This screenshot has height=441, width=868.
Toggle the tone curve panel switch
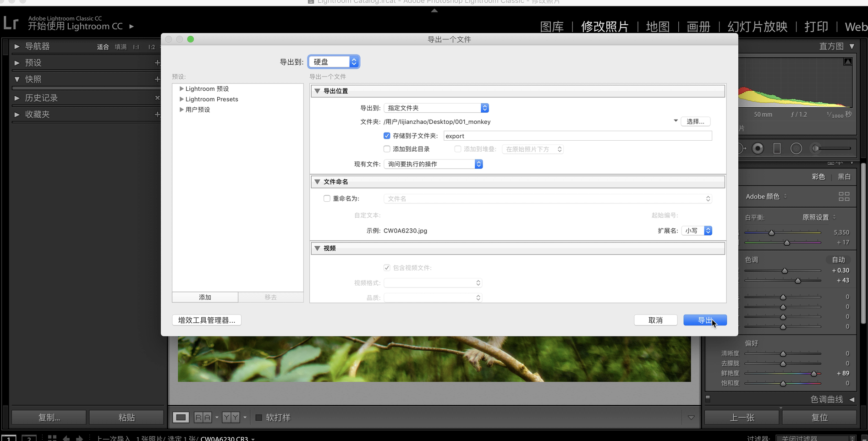pyautogui.click(x=708, y=399)
